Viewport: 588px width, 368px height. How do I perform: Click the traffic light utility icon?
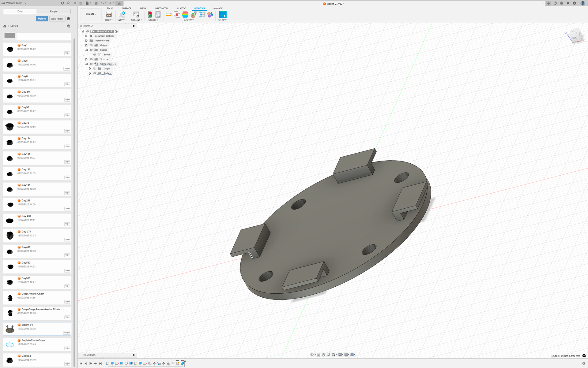[x=150, y=15]
